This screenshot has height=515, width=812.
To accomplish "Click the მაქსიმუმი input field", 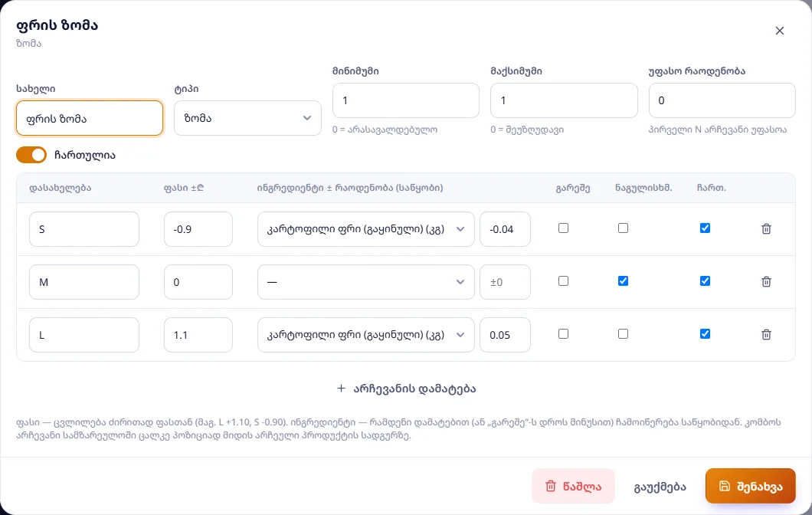I will pos(564,100).
